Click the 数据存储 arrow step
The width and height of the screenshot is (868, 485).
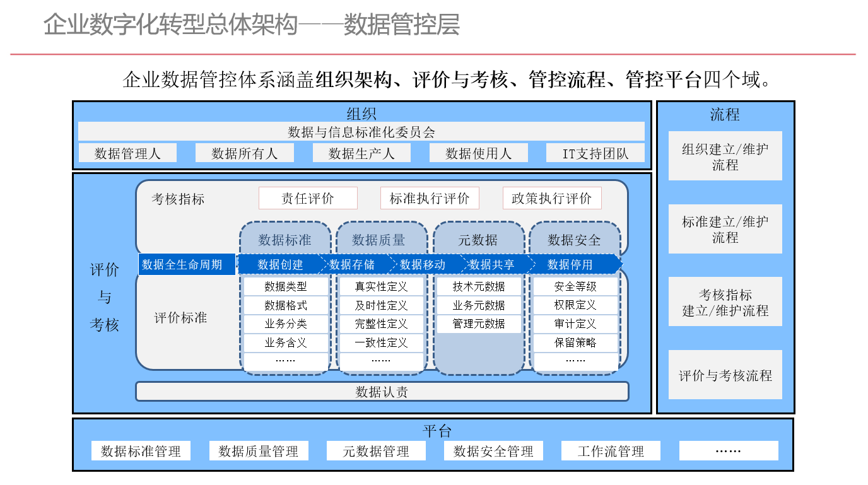coord(353,264)
